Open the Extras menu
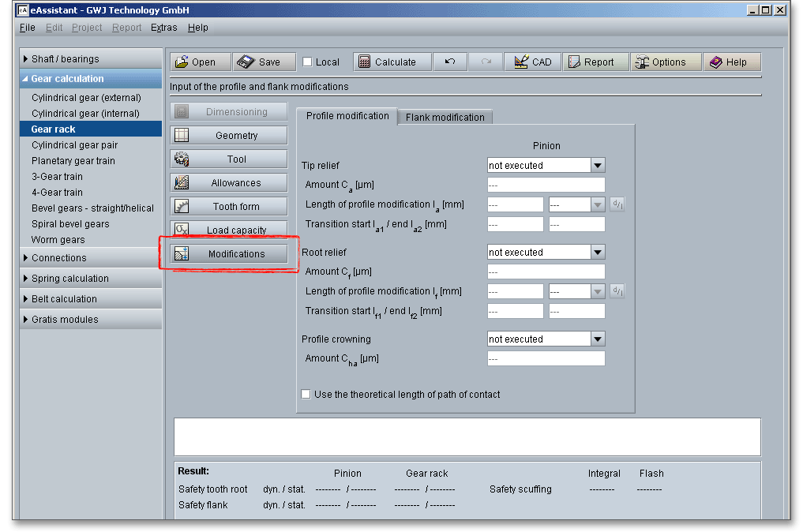Viewport: 803px width, 532px height. pyautogui.click(x=163, y=28)
